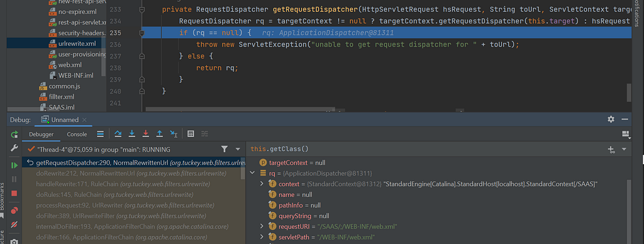Open thread selector dropdown arrow
The image size is (644, 244).
point(238,149)
